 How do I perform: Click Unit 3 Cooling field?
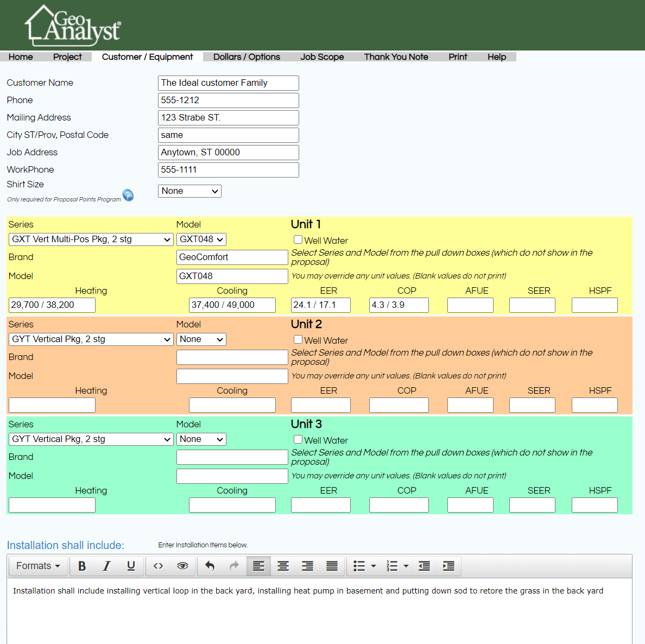click(232, 506)
